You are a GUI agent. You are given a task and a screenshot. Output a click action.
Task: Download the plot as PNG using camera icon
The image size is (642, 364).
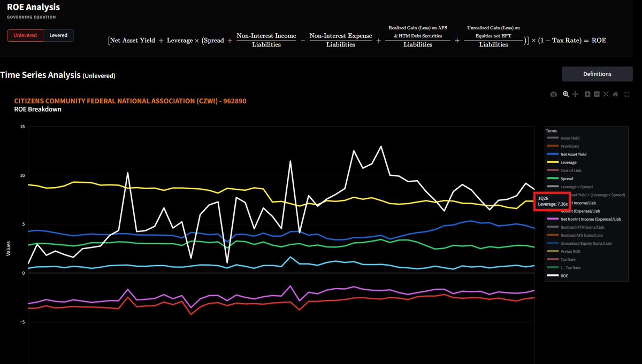click(554, 94)
